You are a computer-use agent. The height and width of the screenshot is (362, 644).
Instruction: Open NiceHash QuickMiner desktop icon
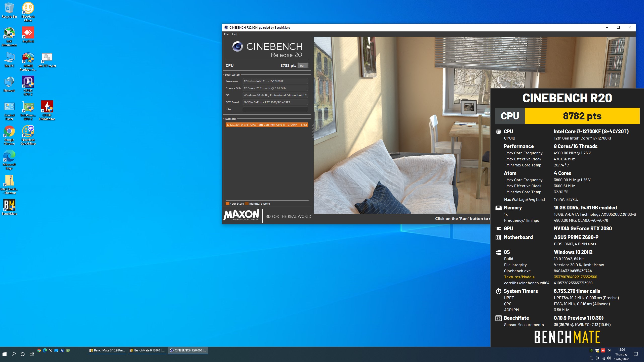click(x=28, y=135)
